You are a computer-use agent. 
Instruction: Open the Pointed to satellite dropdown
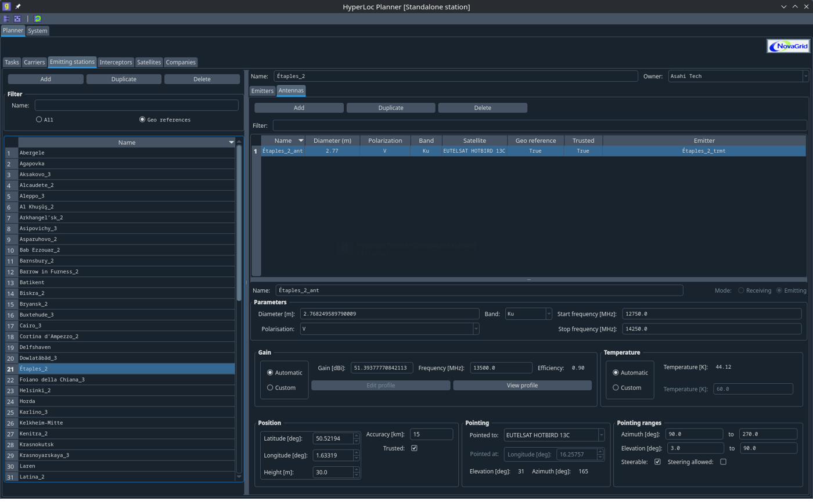[601, 435]
